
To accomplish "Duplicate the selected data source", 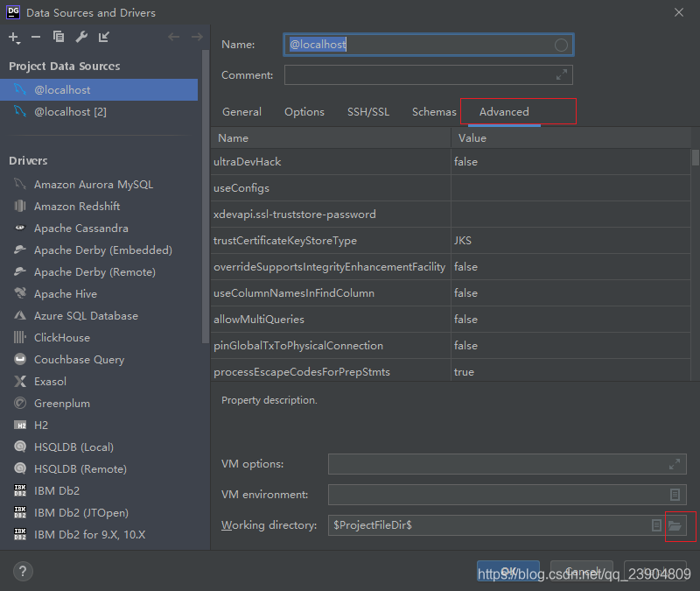I will pos(59,37).
